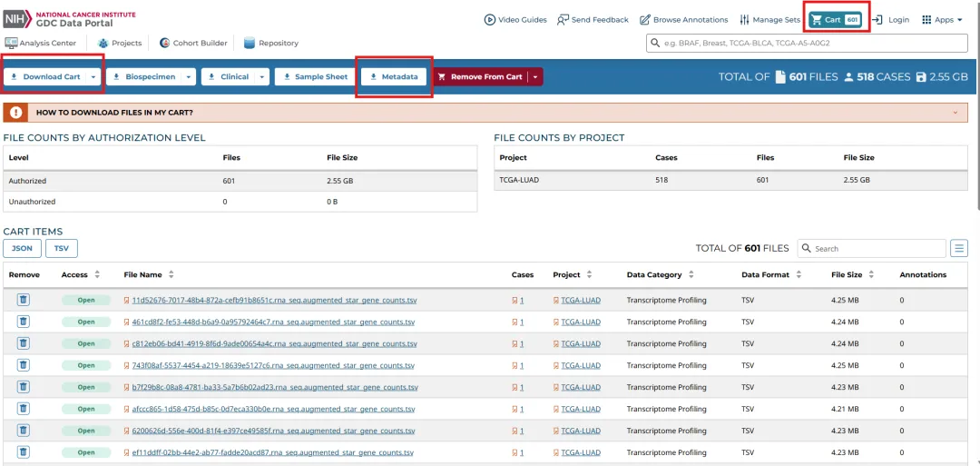
Task: Remove file ef11ddff with trash icon
Action: coord(23,452)
